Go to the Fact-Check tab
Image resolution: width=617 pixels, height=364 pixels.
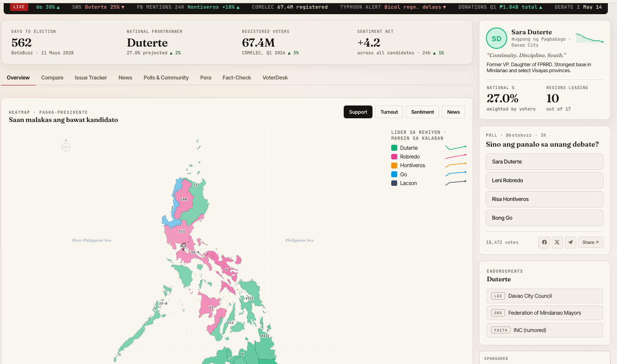237,78
